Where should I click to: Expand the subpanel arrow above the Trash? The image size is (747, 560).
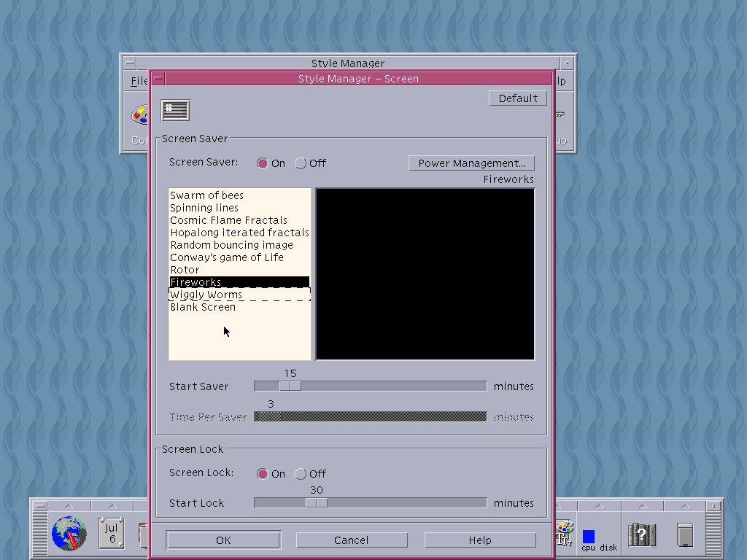point(685,506)
